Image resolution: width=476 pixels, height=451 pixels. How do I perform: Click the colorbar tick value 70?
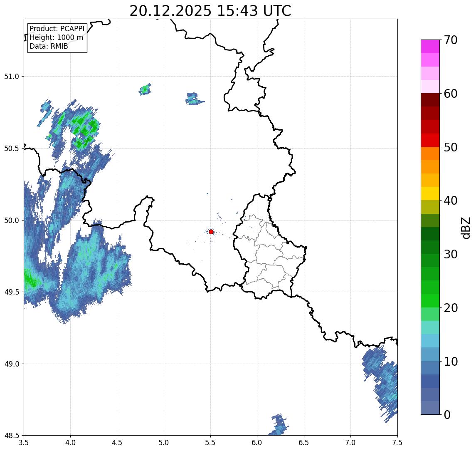click(450, 40)
